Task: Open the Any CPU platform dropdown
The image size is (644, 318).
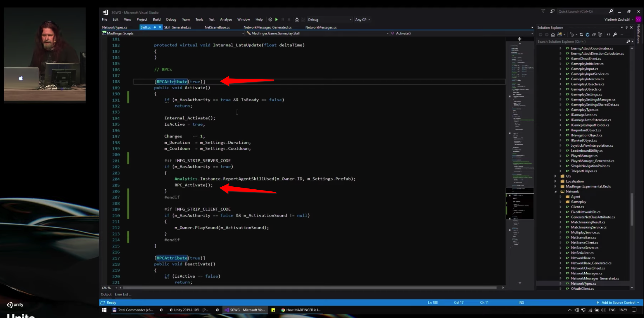Action: (x=369, y=20)
